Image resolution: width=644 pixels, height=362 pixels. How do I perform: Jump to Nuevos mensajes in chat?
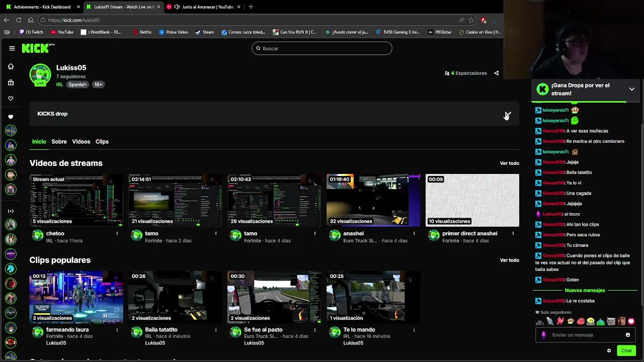point(585,291)
